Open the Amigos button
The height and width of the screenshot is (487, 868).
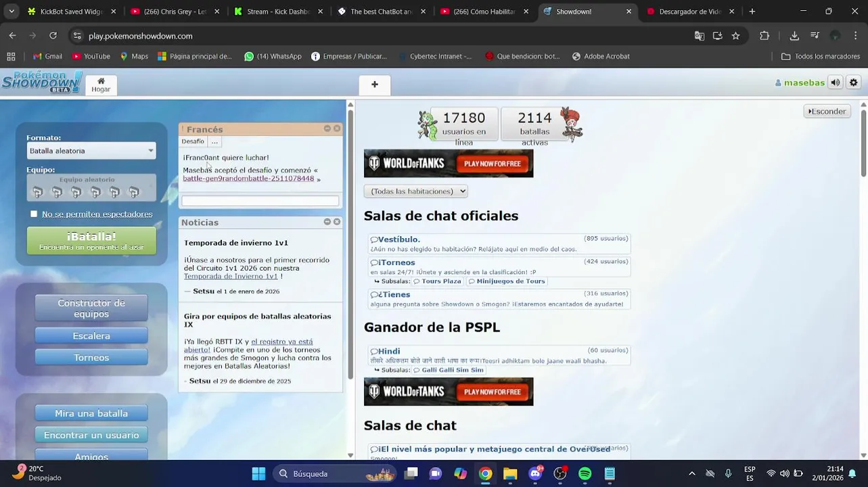click(x=91, y=455)
